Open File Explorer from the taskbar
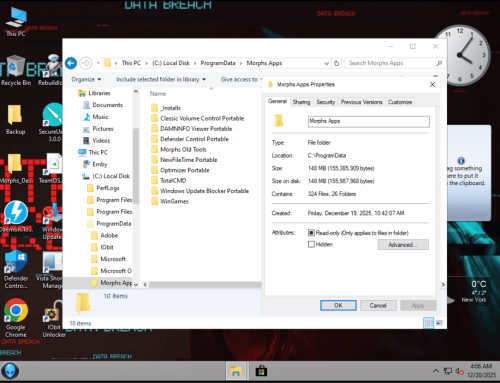 (236, 371)
